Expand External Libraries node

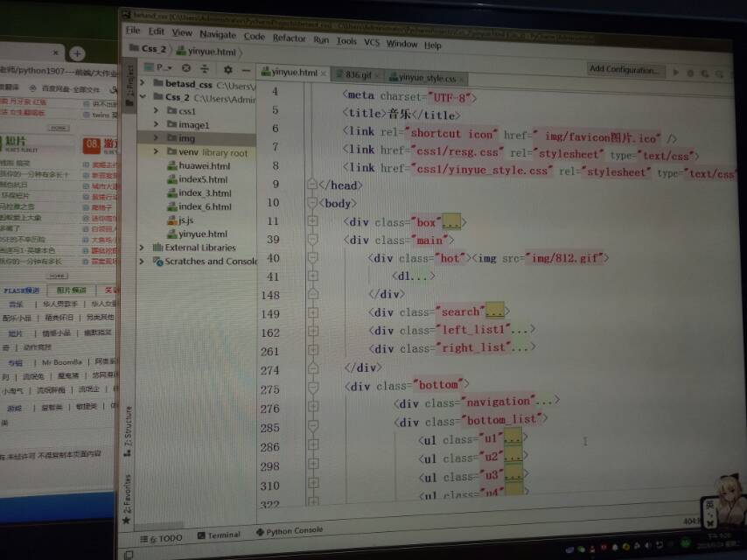[142, 248]
